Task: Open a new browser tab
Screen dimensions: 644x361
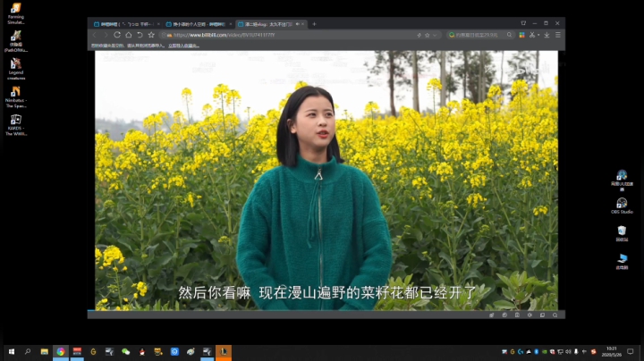Action: (314, 24)
